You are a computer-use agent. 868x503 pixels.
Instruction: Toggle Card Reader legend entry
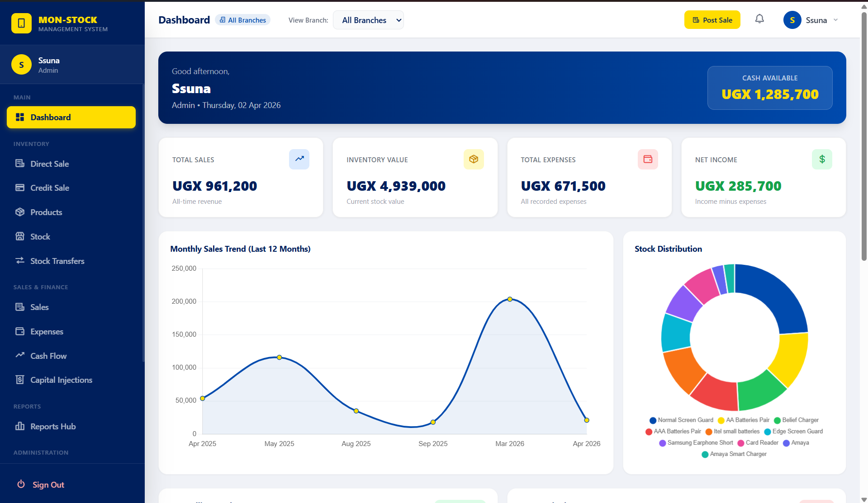click(758, 442)
